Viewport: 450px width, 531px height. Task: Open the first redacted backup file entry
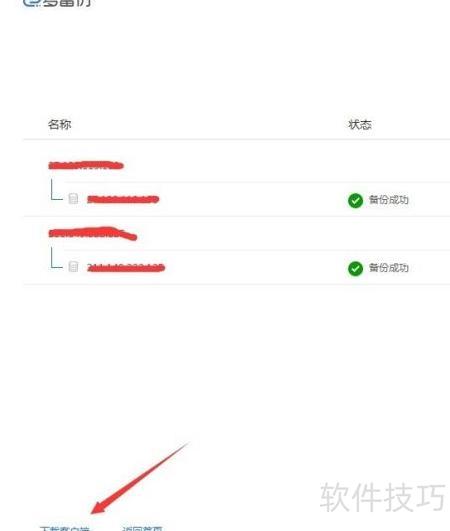click(123, 199)
